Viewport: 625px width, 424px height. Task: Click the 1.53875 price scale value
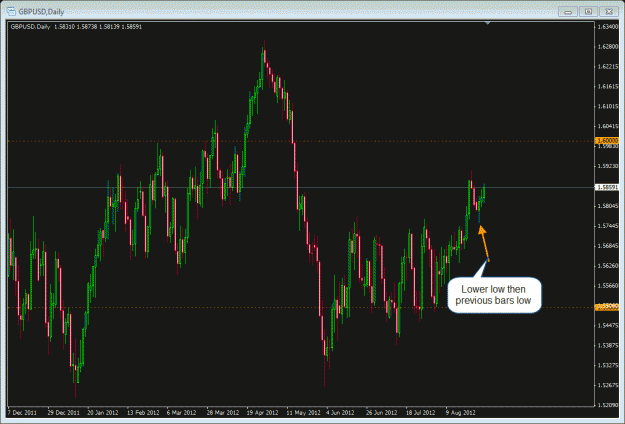click(x=608, y=345)
